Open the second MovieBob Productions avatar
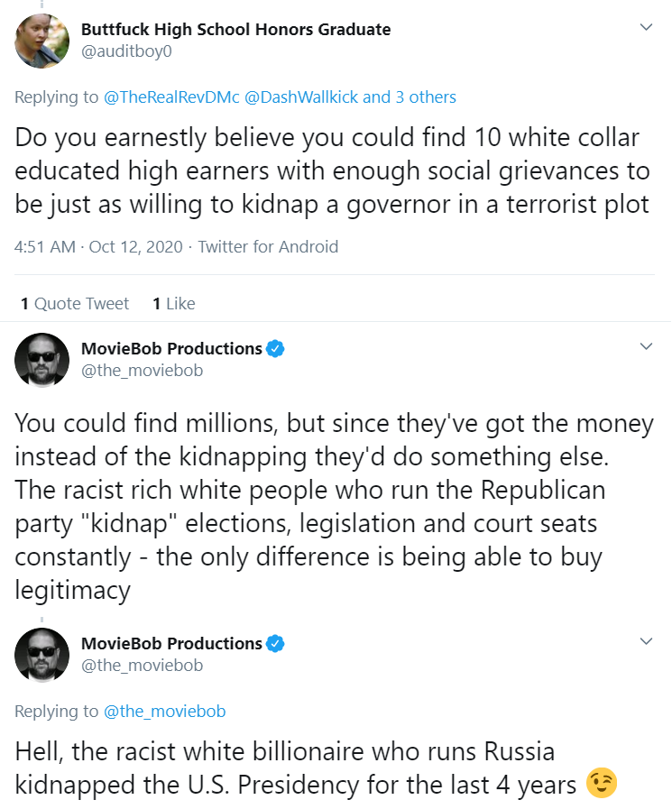The image size is (672, 809). pyautogui.click(x=41, y=656)
